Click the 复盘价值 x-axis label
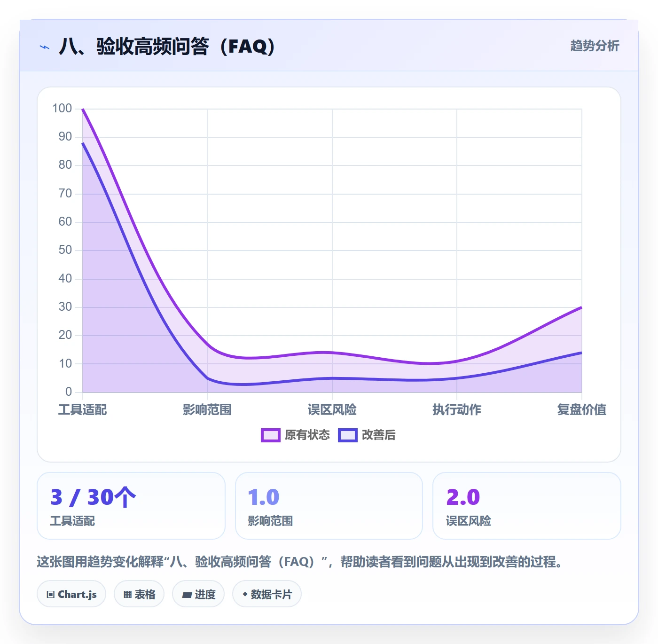Screen dimensions: 658x644 582,409
